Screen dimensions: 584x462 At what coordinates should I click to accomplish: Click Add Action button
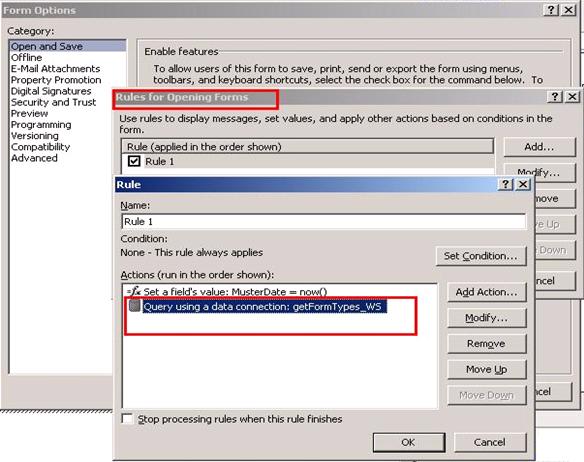(486, 292)
